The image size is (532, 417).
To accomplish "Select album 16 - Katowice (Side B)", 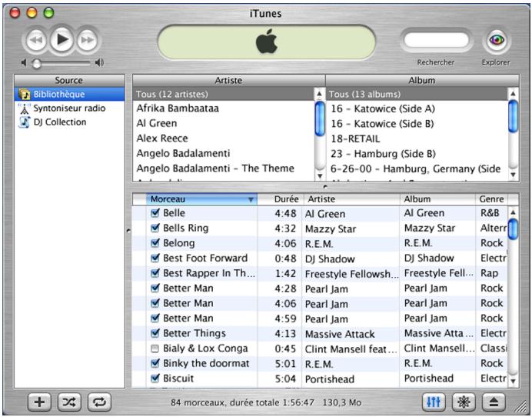I will tap(417, 124).
